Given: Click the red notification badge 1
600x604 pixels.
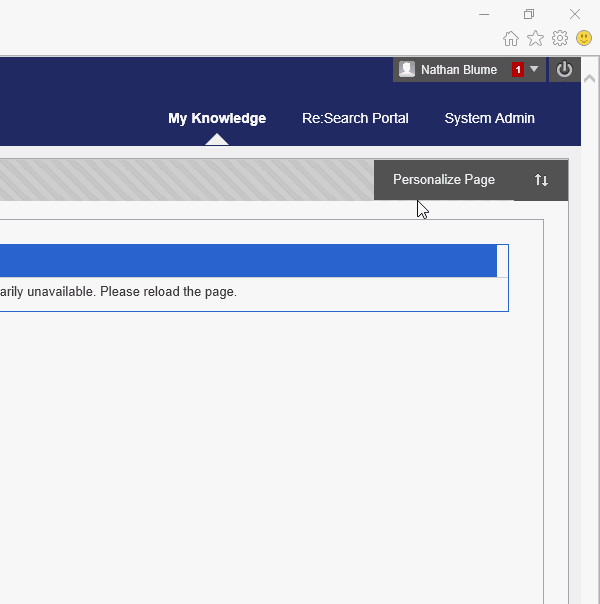Looking at the screenshot, I should click(x=518, y=70).
